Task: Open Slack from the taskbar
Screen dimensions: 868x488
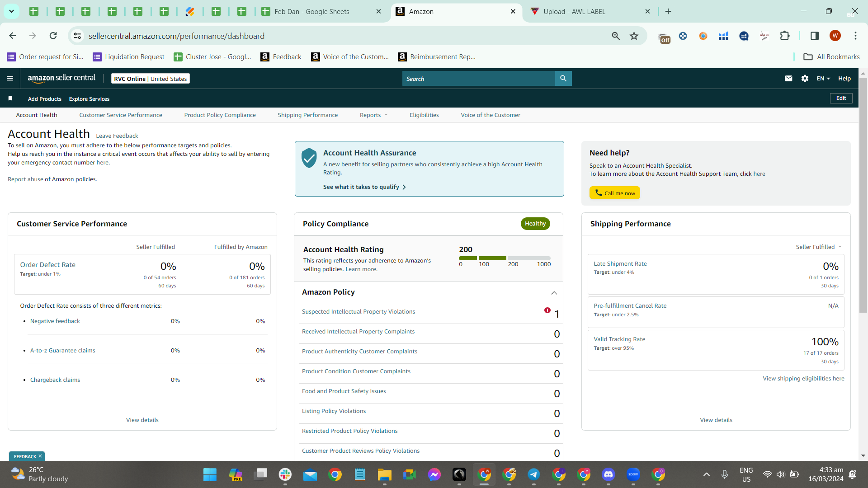Action: point(285,474)
